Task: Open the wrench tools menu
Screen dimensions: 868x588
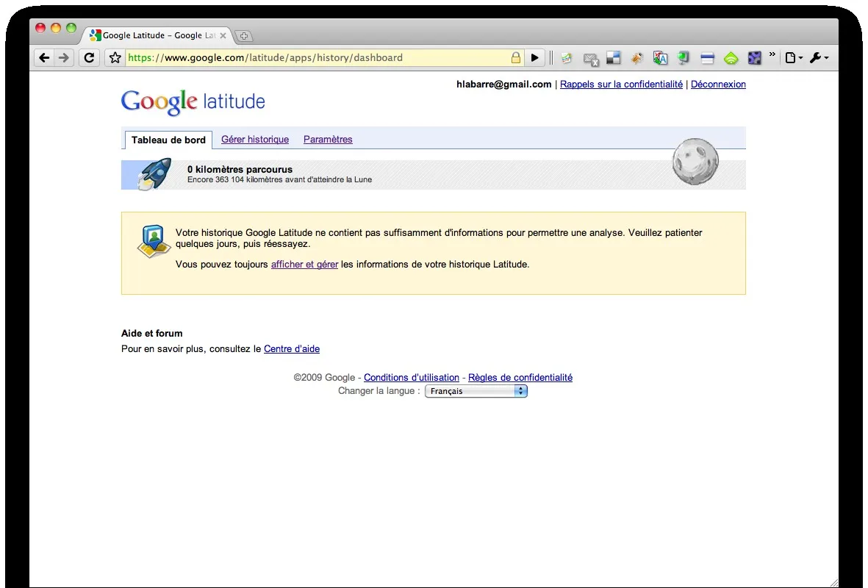Action: click(819, 57)
